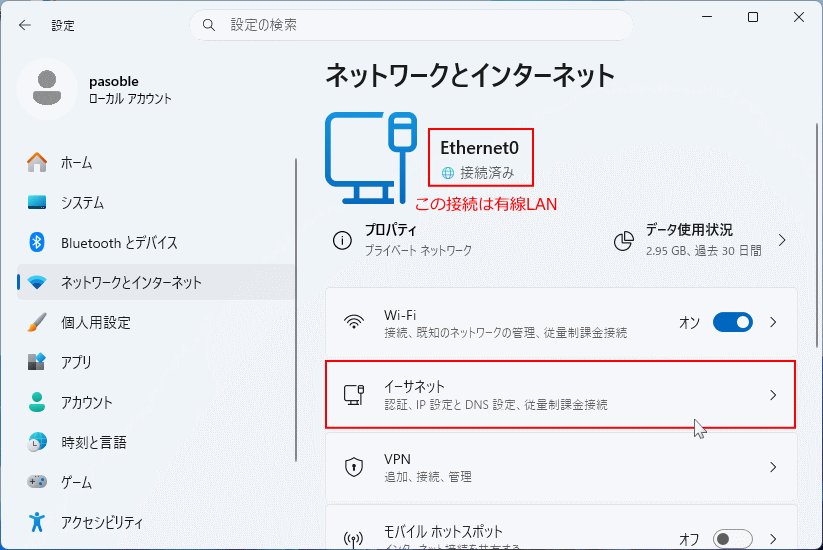Turn off the Wi-Fi toggle
The image size is (823, 550).
[733, 322]
